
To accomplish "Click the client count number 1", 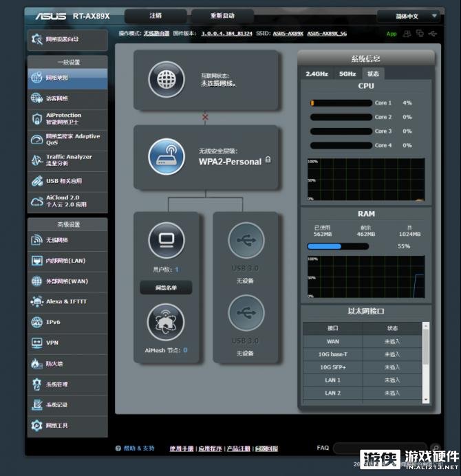I will pyautogui.click(x=177, y=269).
